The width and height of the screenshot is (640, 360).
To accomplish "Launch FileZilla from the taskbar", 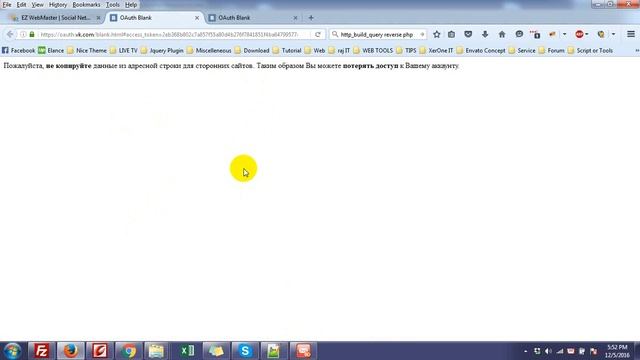I will [41, 351].
